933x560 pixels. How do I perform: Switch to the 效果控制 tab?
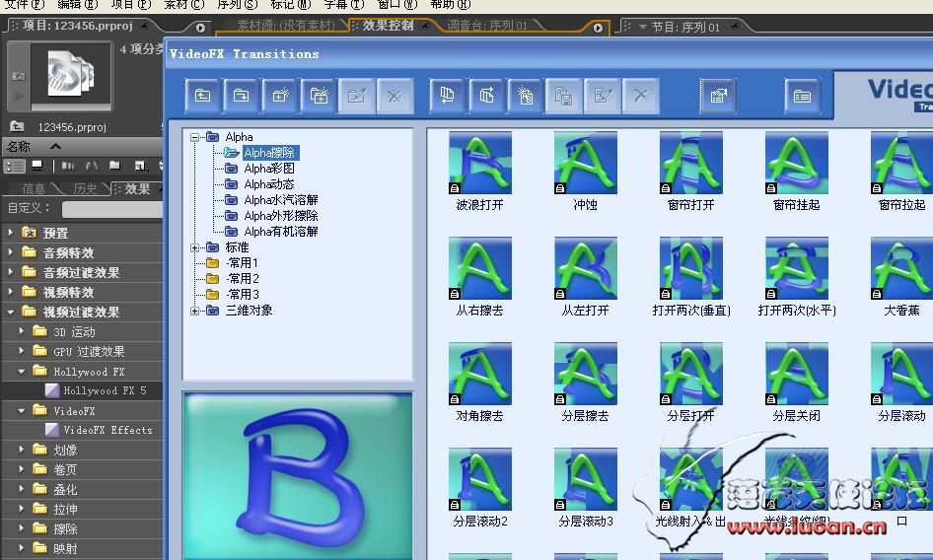tap(388, 26)
